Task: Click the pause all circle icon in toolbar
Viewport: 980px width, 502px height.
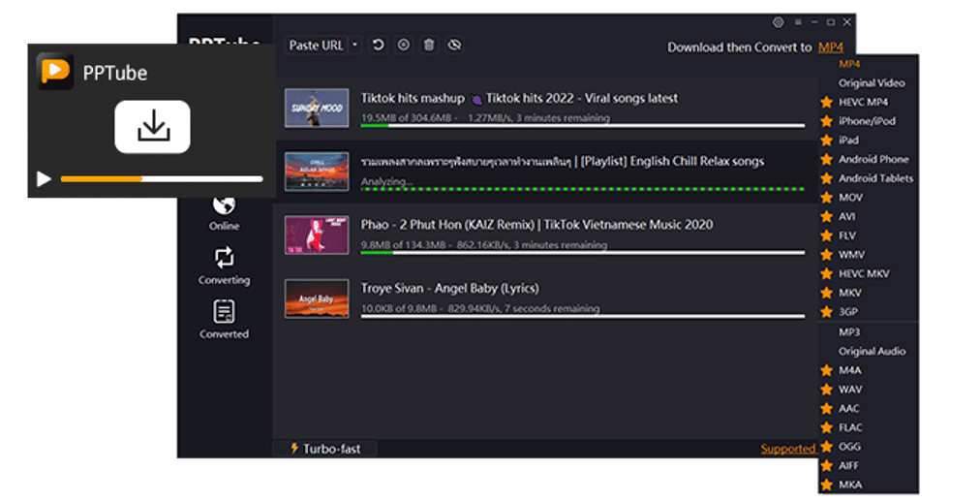Action: [x=404, y=45]
